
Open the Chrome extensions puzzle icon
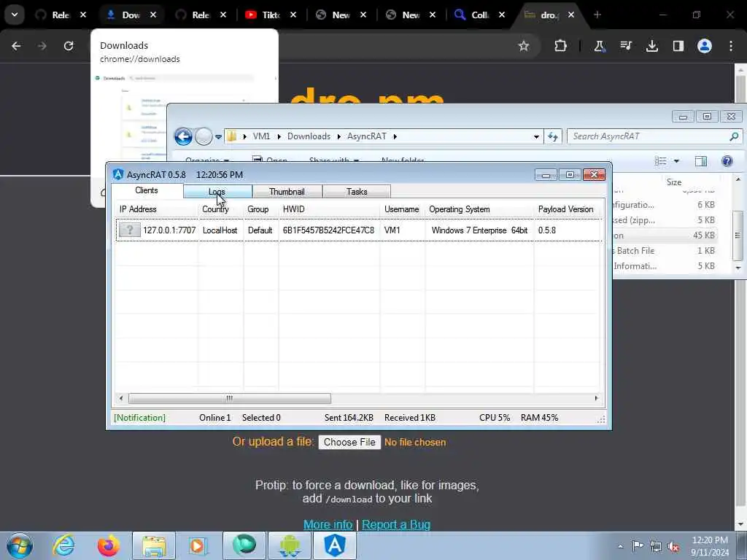pyautogui.click(x=561, y=46)
